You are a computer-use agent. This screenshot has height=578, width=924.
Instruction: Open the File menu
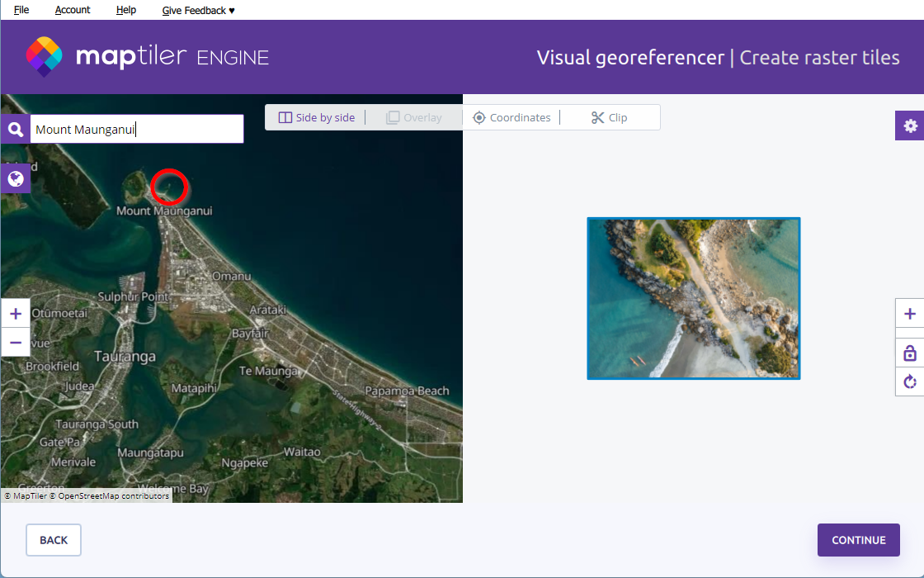[21, 10]
